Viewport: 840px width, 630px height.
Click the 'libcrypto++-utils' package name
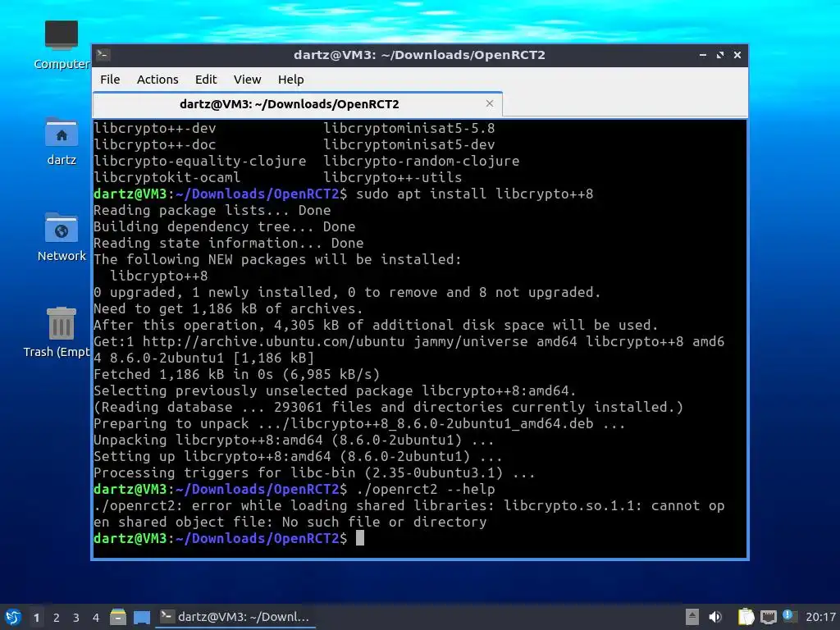[392, 177]
